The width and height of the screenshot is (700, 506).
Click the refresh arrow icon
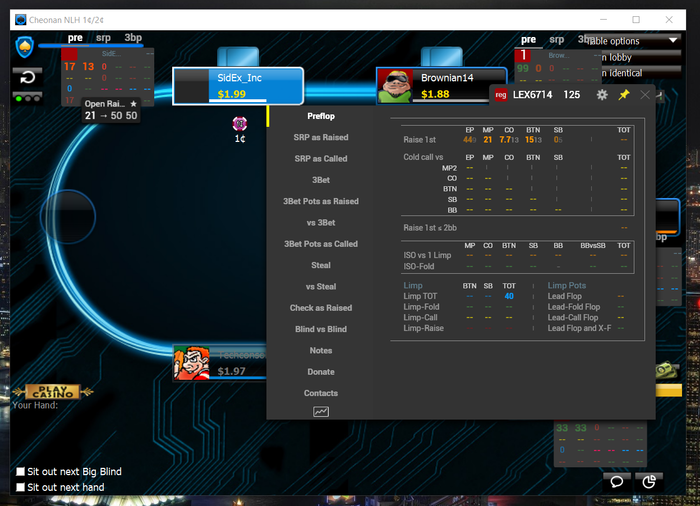click(27, 78)
